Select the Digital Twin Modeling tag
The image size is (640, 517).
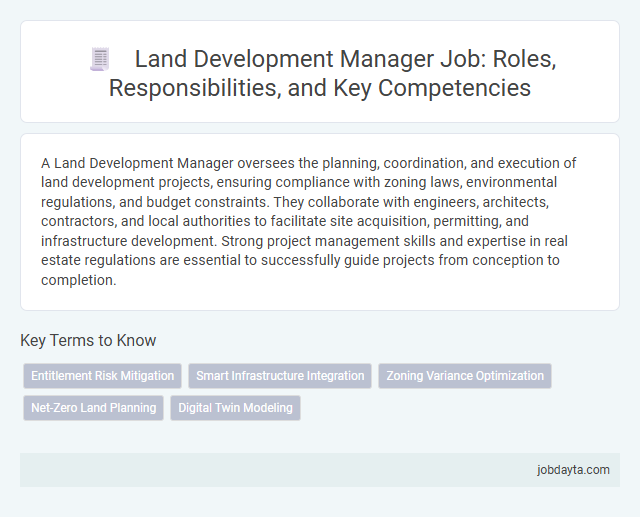pos(236,408)
